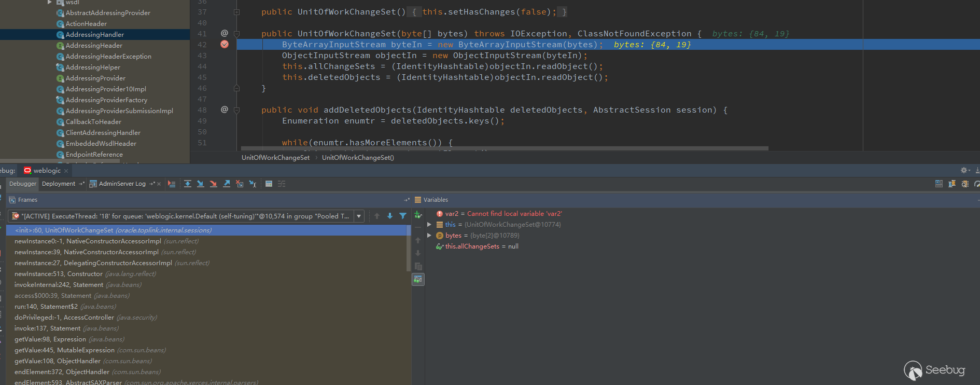Screen dimensions: 980x385
Task: Collapse code fold marker at line 37
Action: [236, 12]
